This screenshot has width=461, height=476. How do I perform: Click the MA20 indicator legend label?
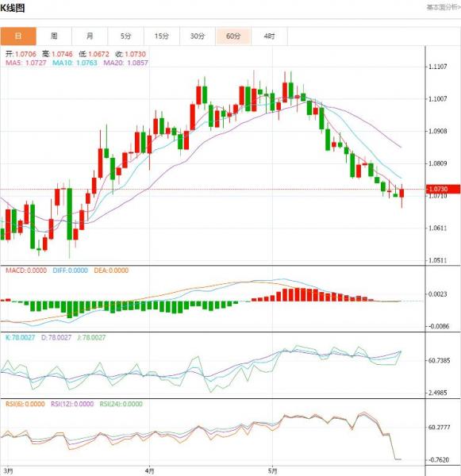click(125, 63)
